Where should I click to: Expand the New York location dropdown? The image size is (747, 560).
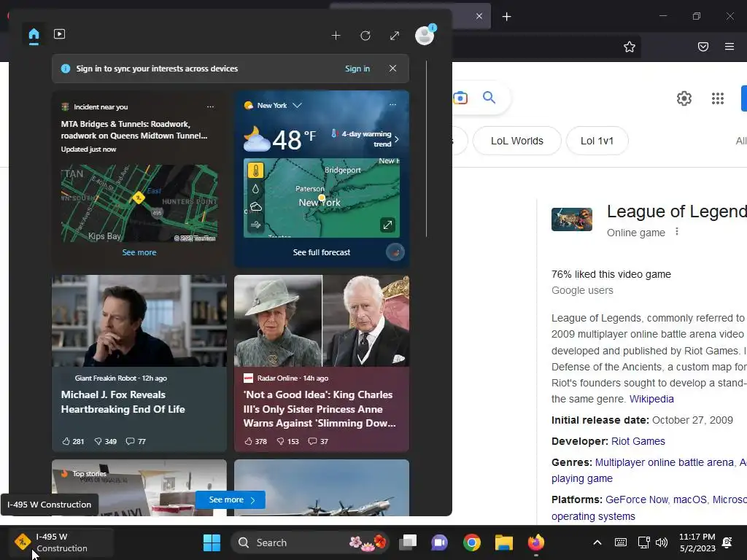point(297,105)
